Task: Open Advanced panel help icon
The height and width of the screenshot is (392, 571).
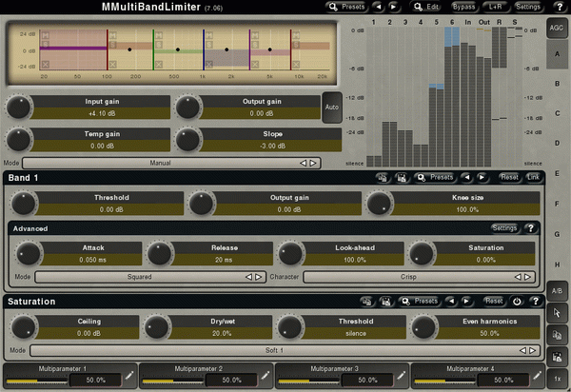Action: coord(531,228)
